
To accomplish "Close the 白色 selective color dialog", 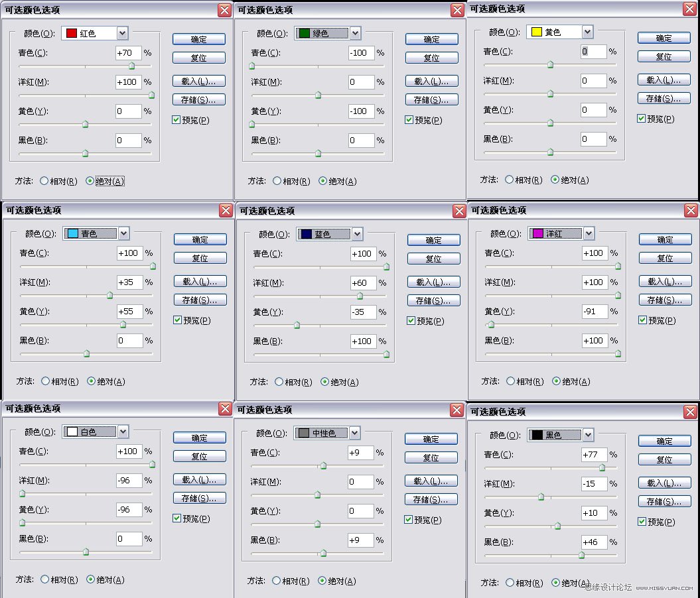I will tap(225, 408).
